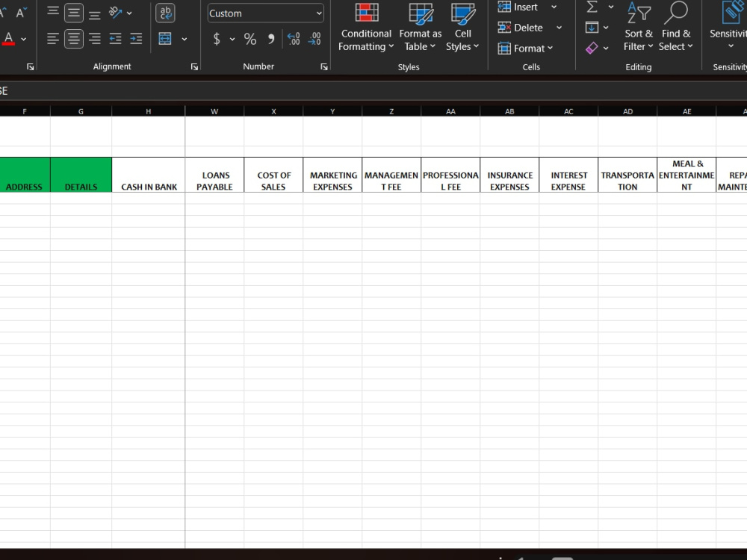Expand the Insert dropdown arrow
747x560 pixels.
pos(554,7)
